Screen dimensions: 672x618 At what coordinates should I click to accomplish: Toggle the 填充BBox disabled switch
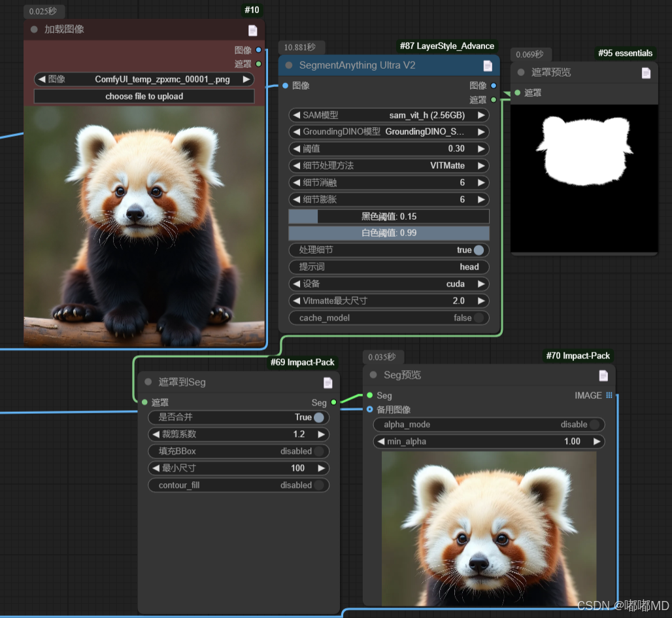319,451
